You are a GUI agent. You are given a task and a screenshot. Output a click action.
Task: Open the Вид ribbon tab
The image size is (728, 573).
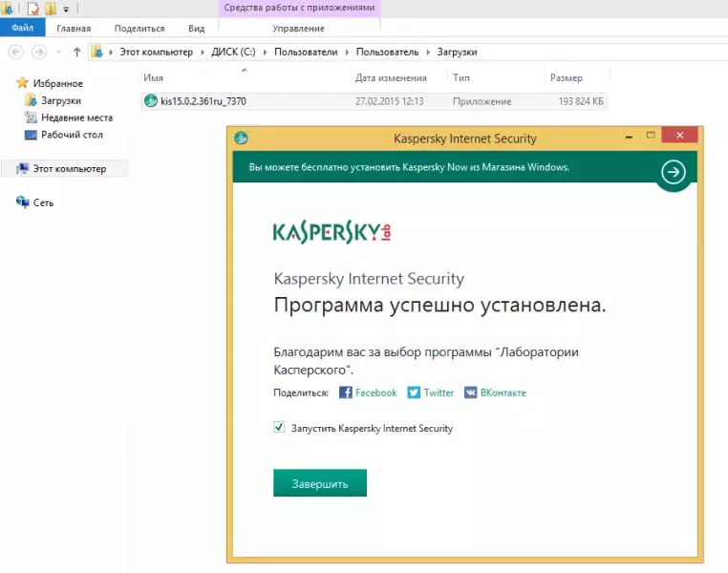(197, 29)
